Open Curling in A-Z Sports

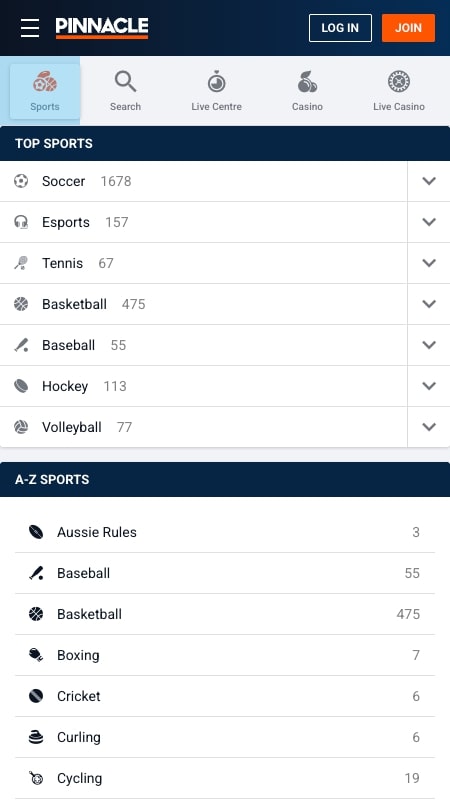[225, 737]
